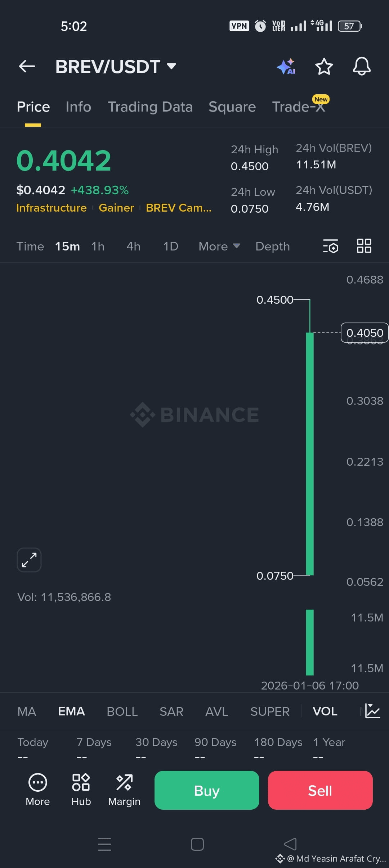
Task: Expand chart to full screen
Action: point(29,560)
